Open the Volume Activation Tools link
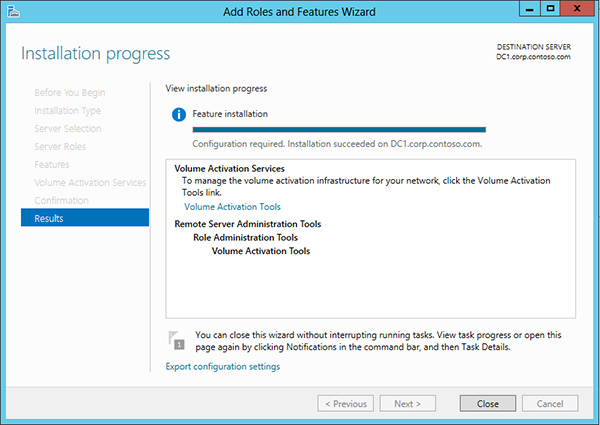600x425 pixels. pos(232,207)
